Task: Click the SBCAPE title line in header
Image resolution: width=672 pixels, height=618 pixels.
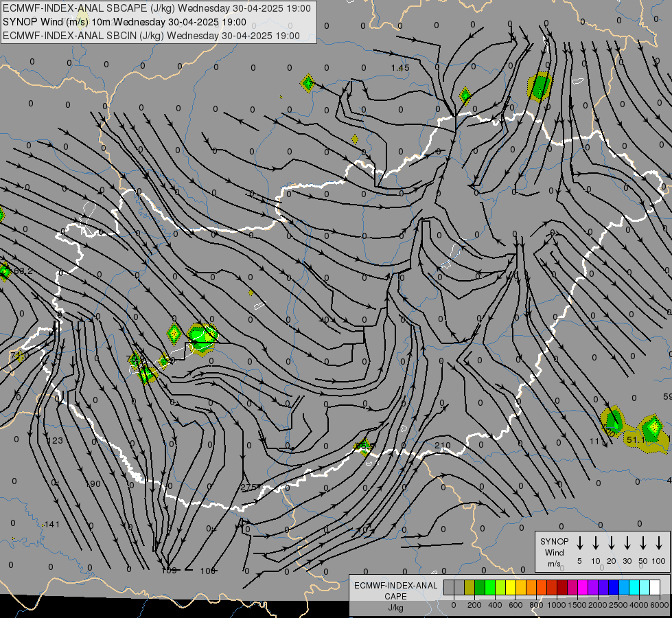Action: pos(157,8)
